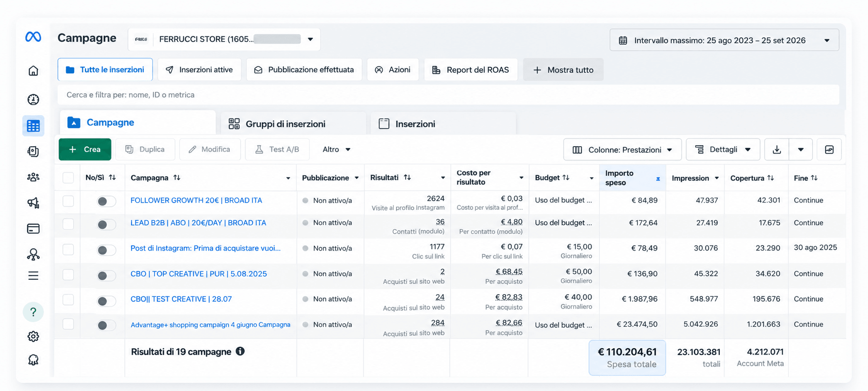This screenshot has height=391, width=868.
Task: Sort by Fine column arrows
Action: pos(814,178)
